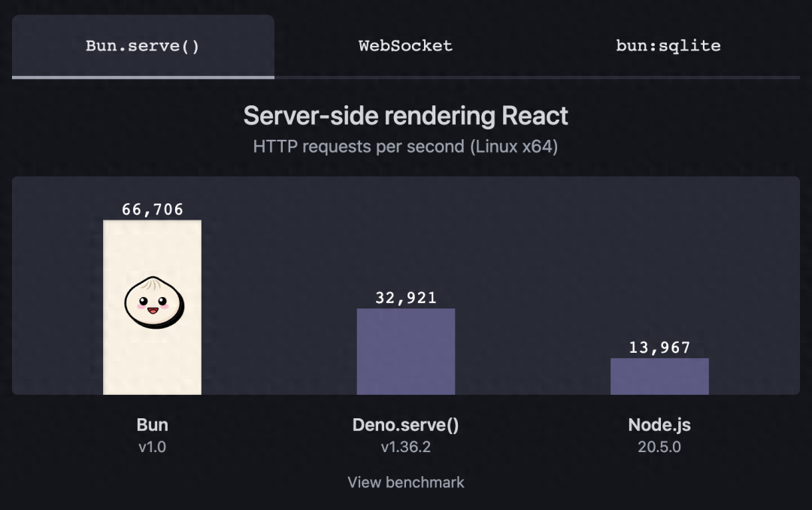Click the purple Deno.serve() bar

(x=406, y=351)
